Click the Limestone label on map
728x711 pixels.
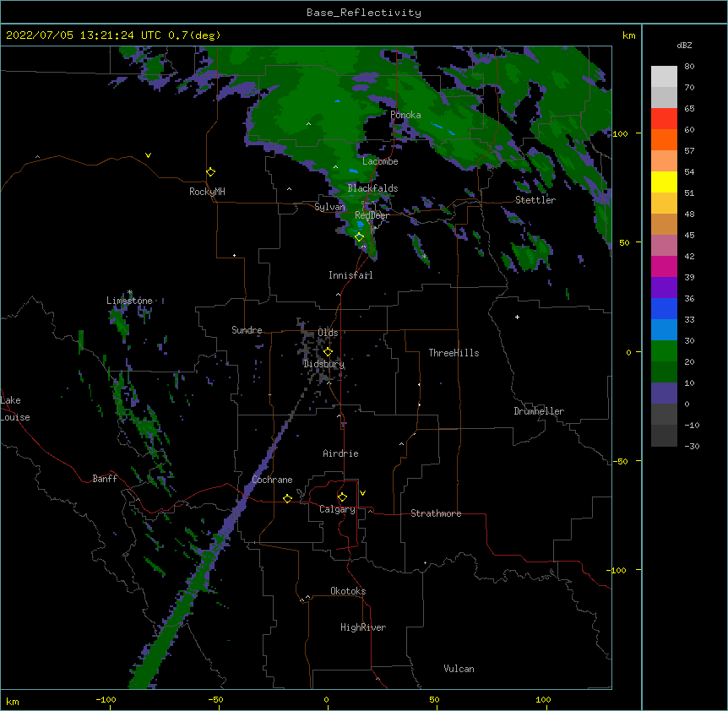129,301
